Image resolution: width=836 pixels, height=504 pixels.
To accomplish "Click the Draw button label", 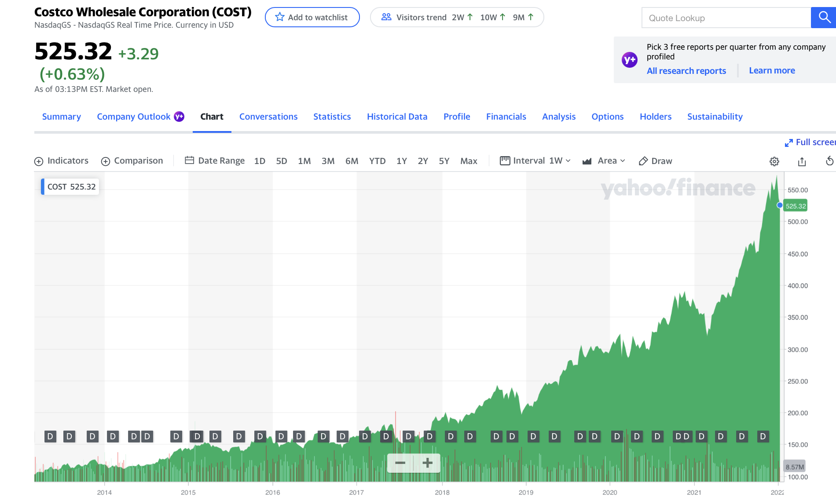I will 662,161.
